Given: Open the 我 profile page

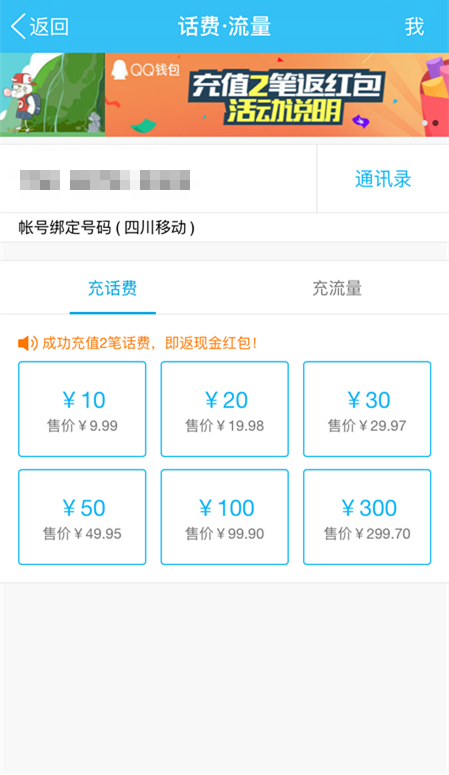Looking at the screenshot, I should pyautogui.click(x=414, y=26).
